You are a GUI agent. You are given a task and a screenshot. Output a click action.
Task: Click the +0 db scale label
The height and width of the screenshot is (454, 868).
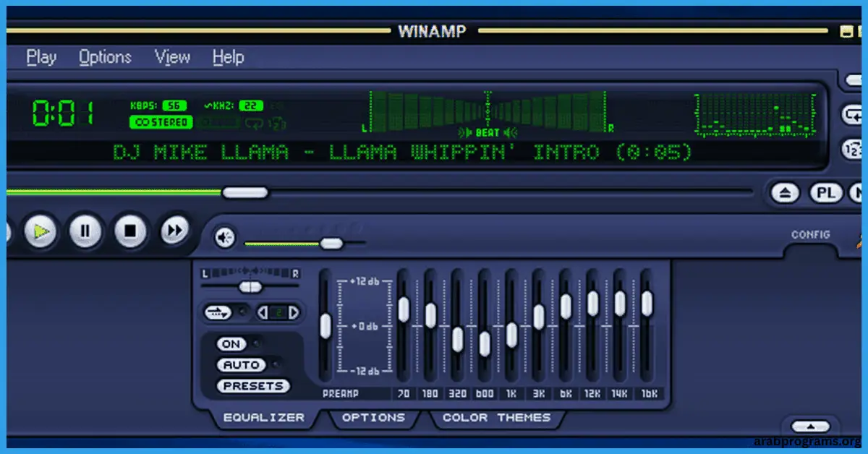click(364, 326)
